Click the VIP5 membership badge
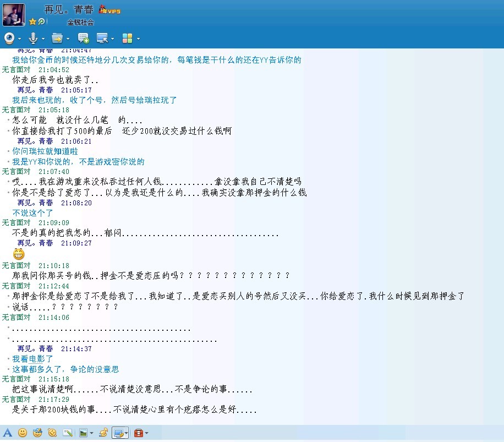504x442 pixels. point(110,10)
